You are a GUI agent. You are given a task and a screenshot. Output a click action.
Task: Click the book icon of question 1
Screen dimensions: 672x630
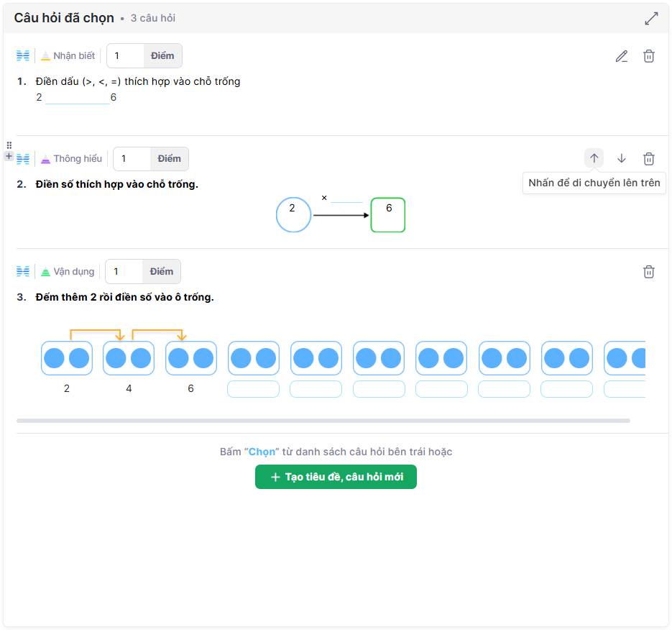click(23, 56)
